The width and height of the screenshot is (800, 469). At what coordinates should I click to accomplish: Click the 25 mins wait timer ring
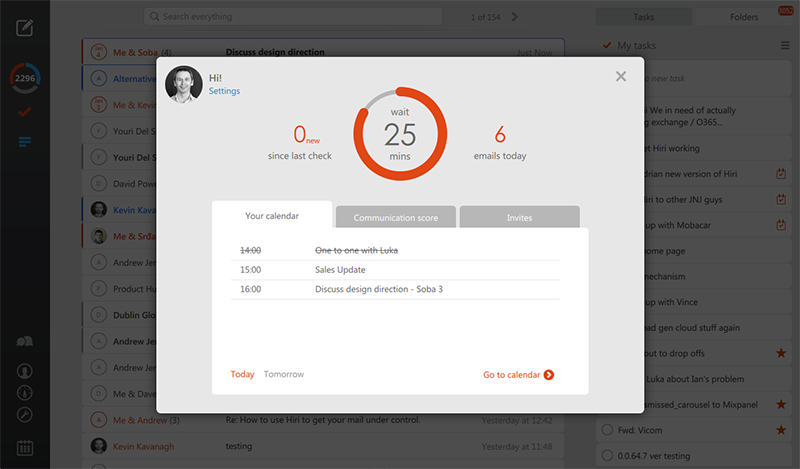click(x=400, y=134)
